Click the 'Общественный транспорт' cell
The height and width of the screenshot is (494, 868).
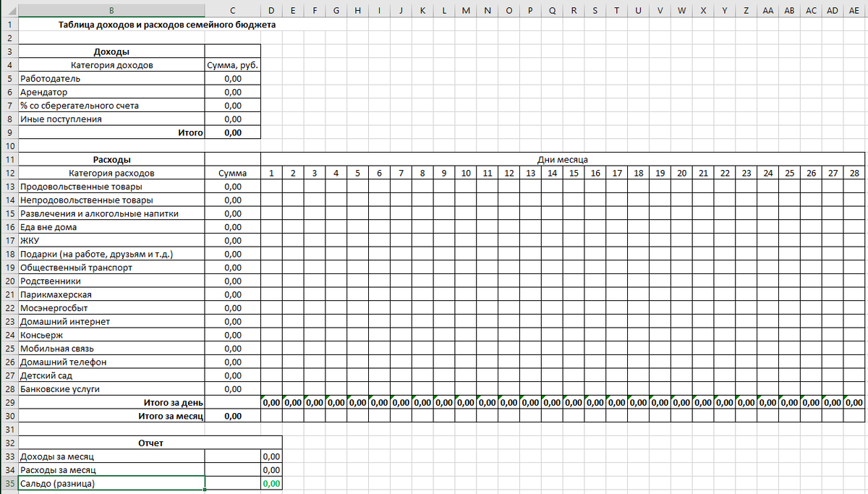coord(111,268)
